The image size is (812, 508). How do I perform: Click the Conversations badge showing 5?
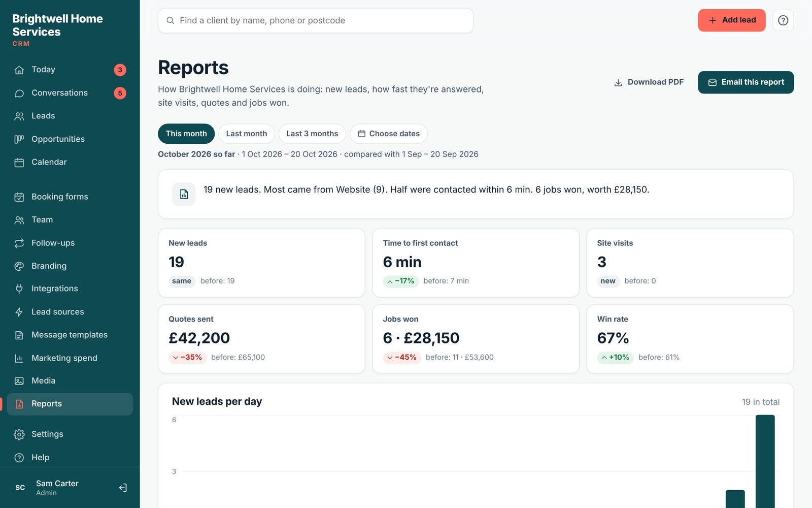click(x=120, y=93)
